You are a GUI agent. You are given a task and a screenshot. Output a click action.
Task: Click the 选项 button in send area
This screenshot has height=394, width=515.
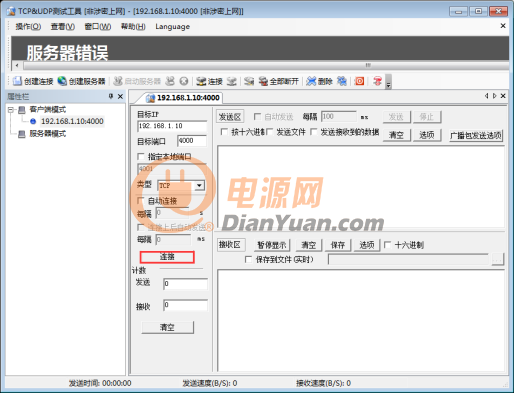pos(427,135)
